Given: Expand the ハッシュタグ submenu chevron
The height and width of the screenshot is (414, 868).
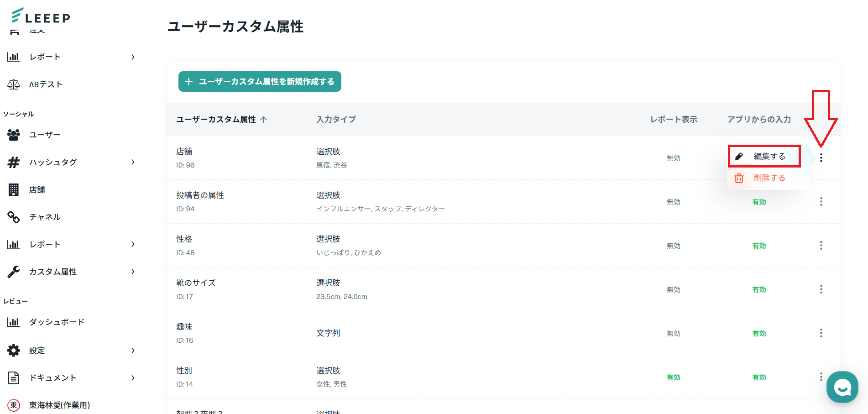Looking at the screenshot, I should point(133,162).
